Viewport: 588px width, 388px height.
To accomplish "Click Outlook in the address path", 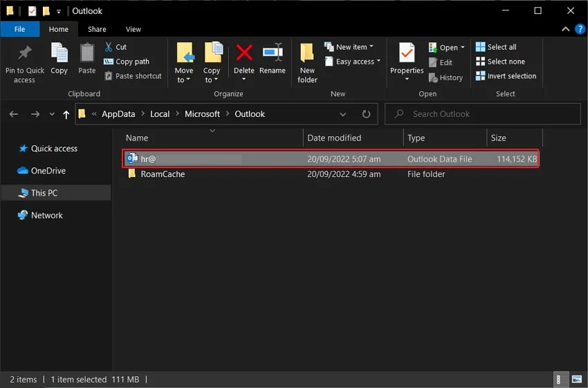I will 250,114.
